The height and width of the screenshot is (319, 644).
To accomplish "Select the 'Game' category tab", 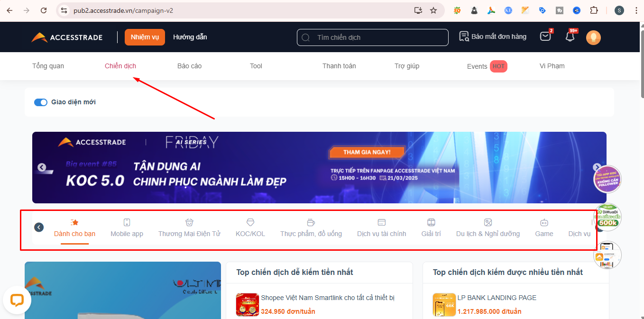I will tap(544, 228).
